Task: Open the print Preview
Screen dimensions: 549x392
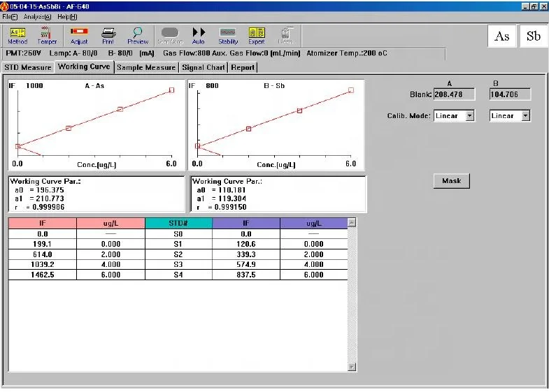Action: (138, 36)
